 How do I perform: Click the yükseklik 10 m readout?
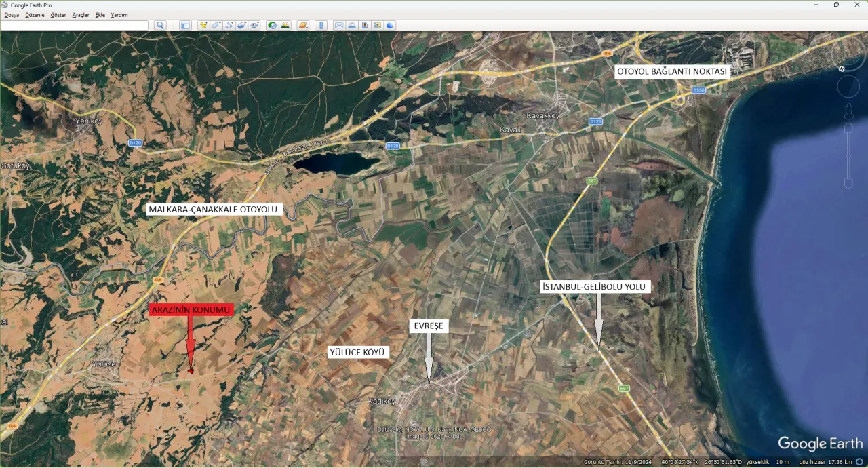pyautogui.click(x=768, y=462)
